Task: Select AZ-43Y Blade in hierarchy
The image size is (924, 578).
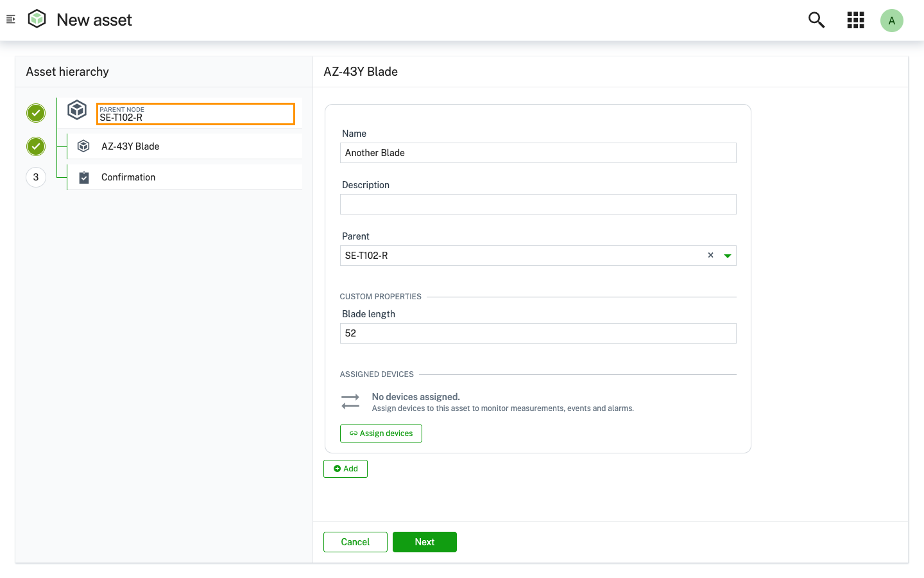Action: click(130, 146)
